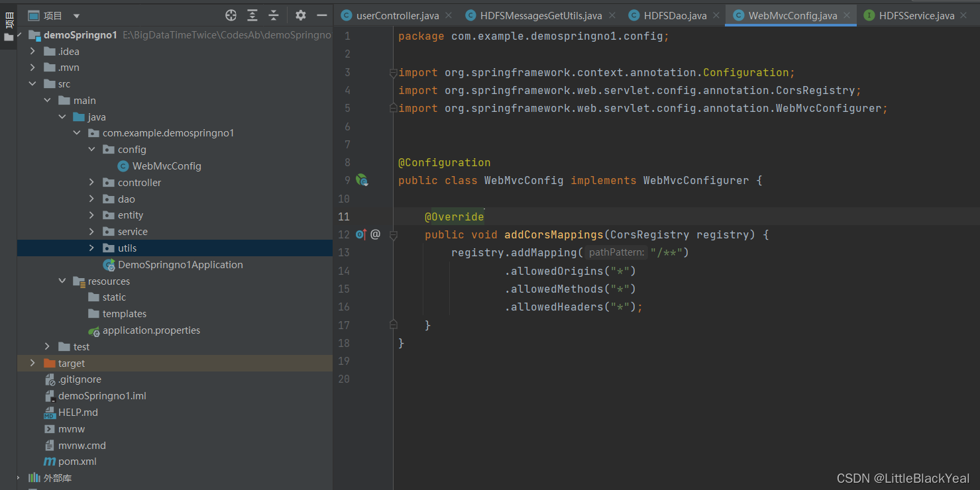Click the @Configuration annotation on line 8
This screenshot has width=980, height=490.
coord(444,162)
